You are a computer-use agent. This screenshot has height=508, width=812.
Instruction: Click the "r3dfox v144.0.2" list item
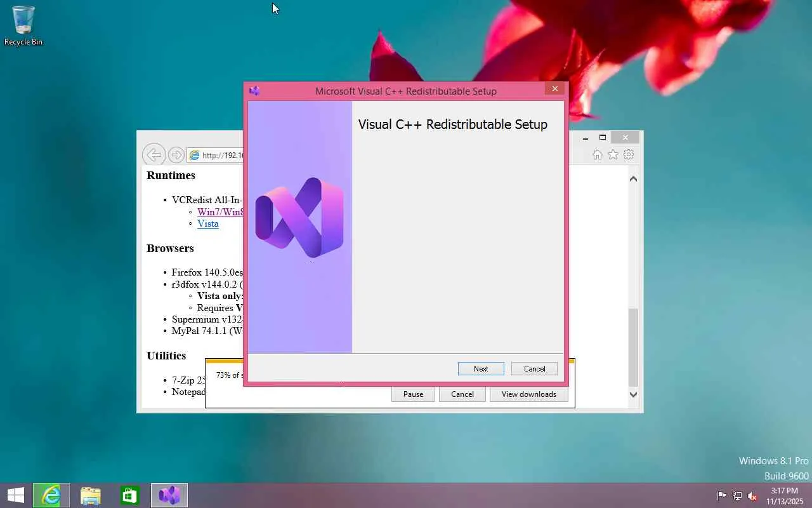(207, 284)
